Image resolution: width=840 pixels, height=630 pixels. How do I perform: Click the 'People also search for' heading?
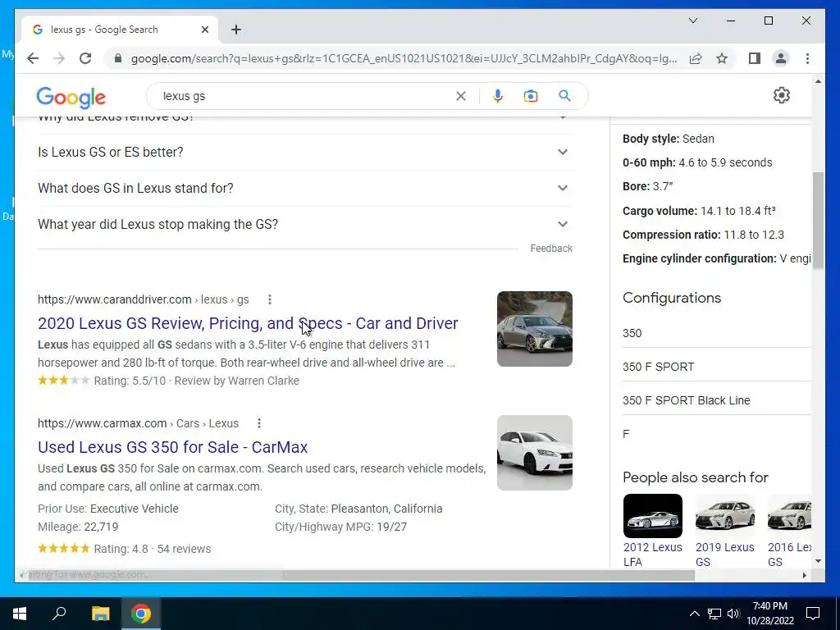coord(696,477)
